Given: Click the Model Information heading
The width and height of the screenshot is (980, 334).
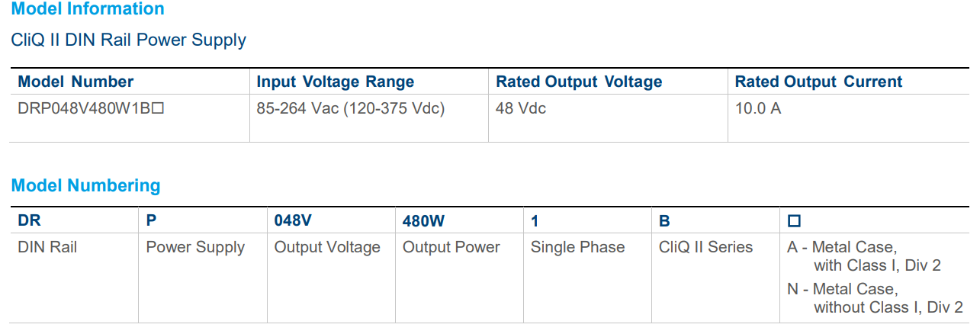Looking at the screenshot, I should (x=88, y=10).
